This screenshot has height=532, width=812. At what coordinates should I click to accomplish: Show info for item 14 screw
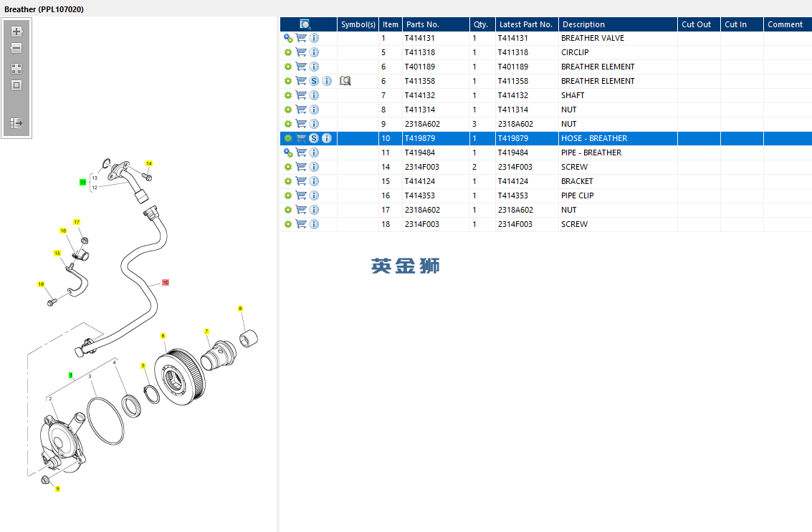314,167
